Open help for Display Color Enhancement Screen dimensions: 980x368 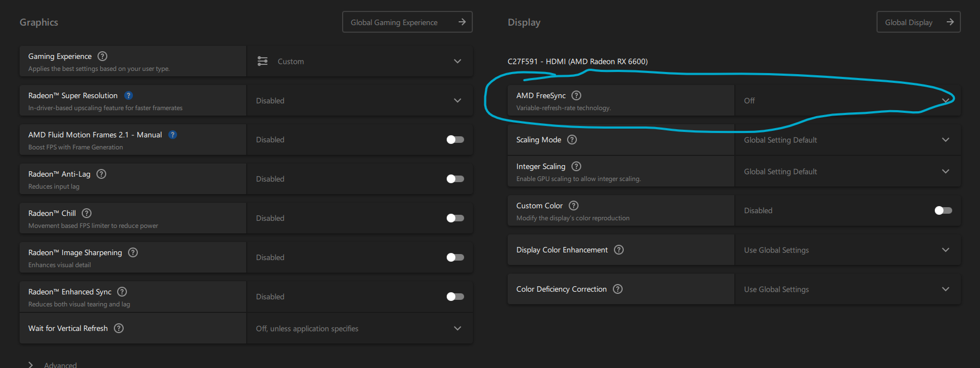click(x=619, y=250)
